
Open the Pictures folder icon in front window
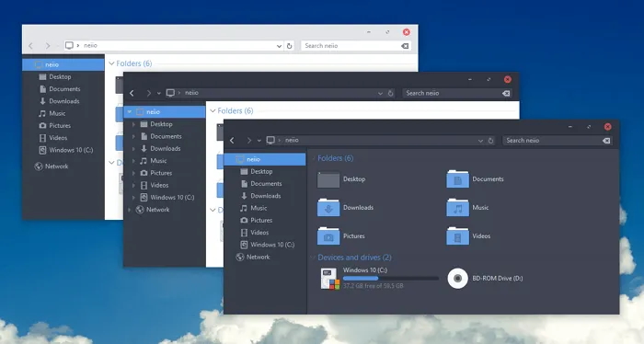click(328, 236)
